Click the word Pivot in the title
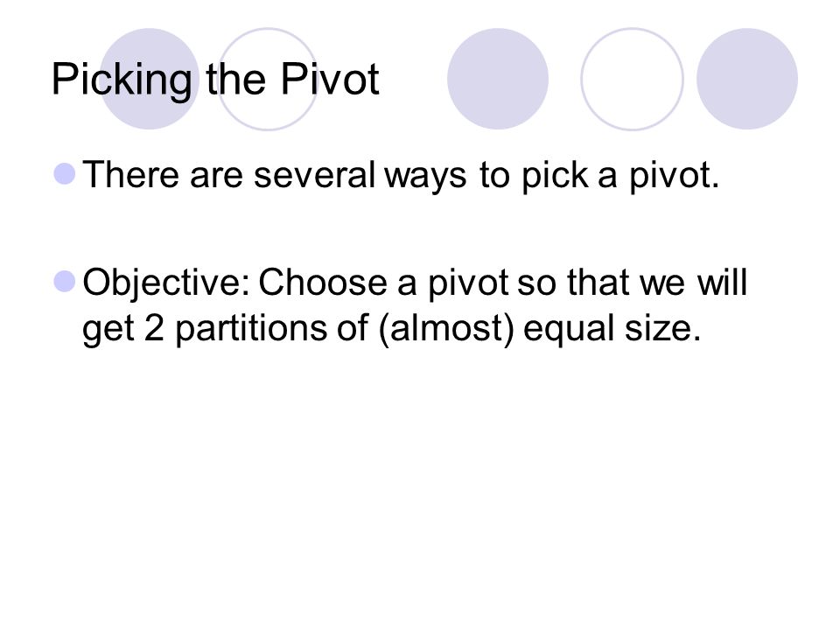Screen dimensions: 840x630 click(330, 79)
